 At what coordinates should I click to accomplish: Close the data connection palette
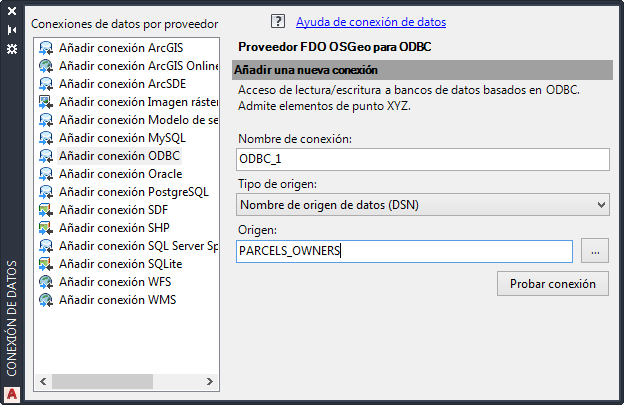click(x=12, y=13)
